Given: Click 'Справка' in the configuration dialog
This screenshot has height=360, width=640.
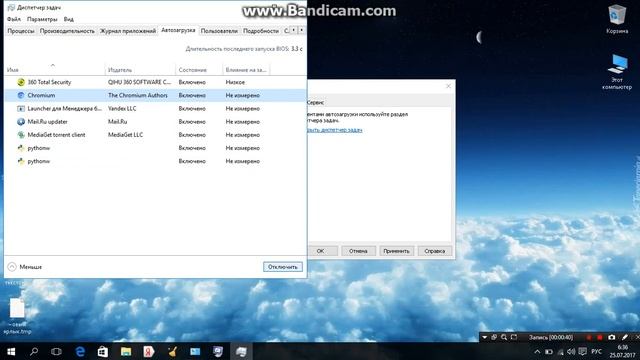Looking at the screenshot, I should (434, 251).
